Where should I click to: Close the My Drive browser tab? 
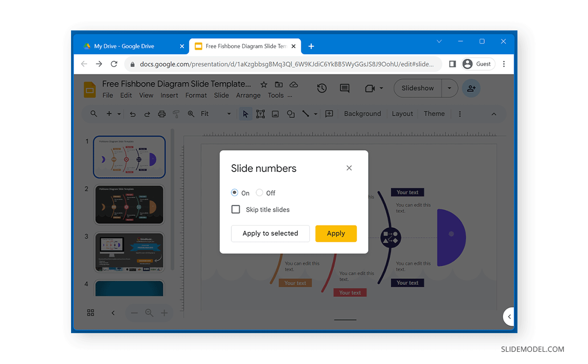182,46
